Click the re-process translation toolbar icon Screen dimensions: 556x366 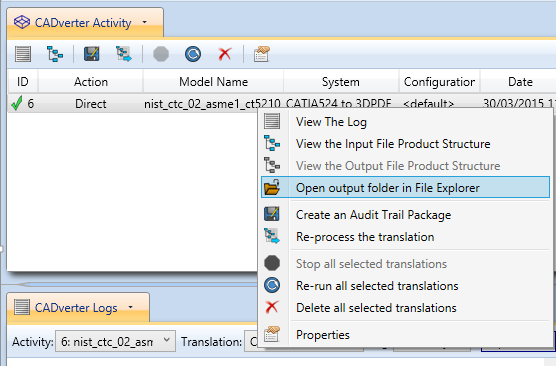click(124, 54)
